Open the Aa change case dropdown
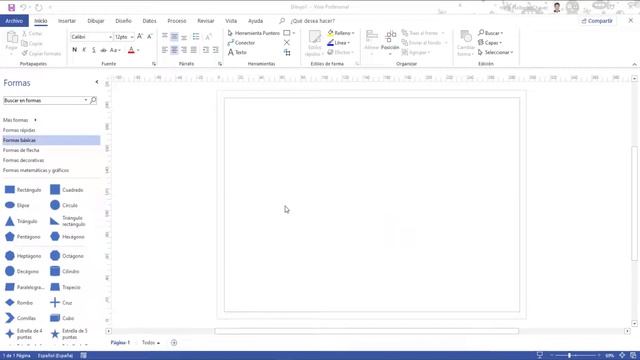Screen dimensions: 640x360 click(x=115, y=50)
